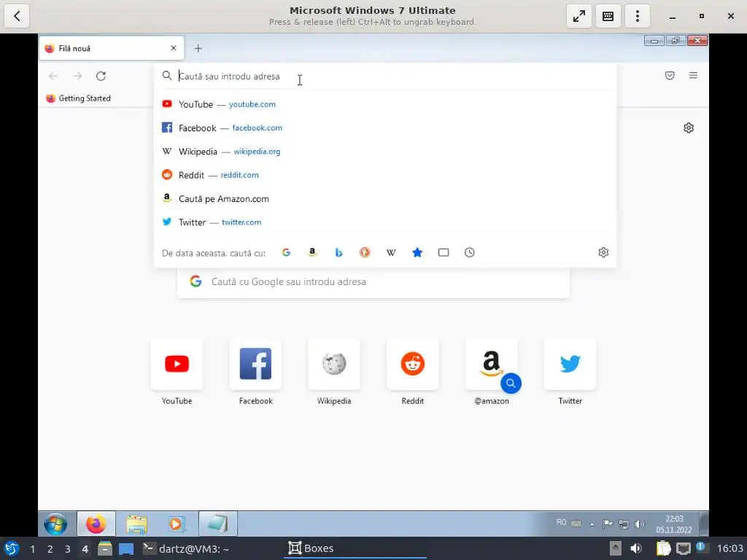Screen dimensions: 747x560
Task: Click the Firefox forward arrow
Action: [77, 76]
